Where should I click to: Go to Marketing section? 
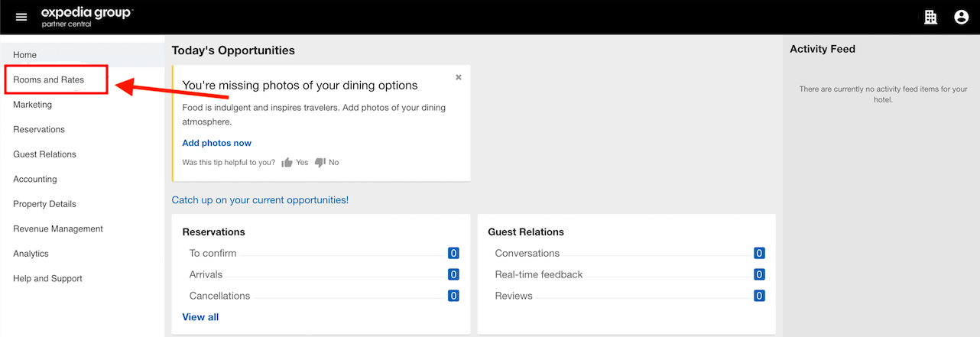tap(33, 105)
